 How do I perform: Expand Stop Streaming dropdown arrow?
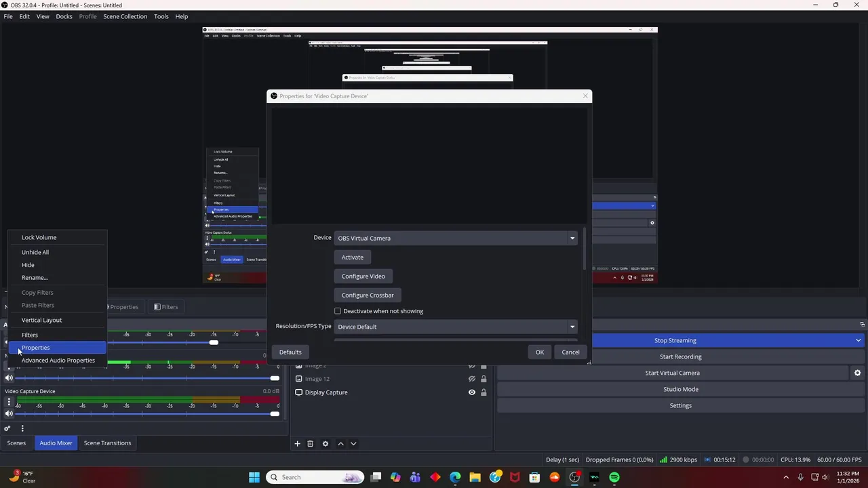coord(858,340)
